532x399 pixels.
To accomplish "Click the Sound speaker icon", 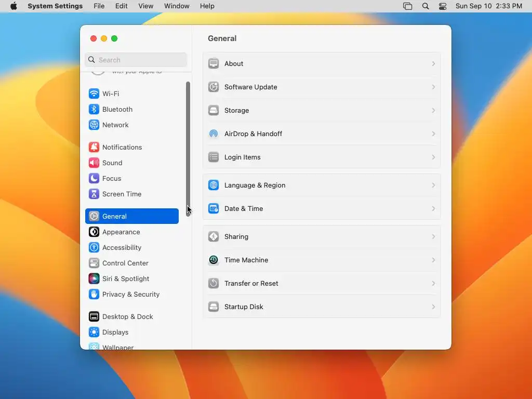I will point(94,163).
